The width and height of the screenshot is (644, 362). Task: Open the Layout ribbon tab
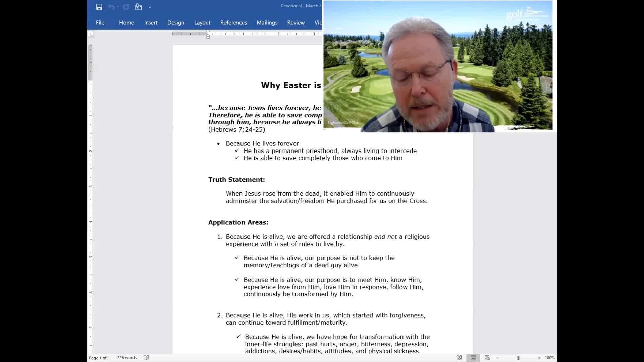tap(202, 22)
